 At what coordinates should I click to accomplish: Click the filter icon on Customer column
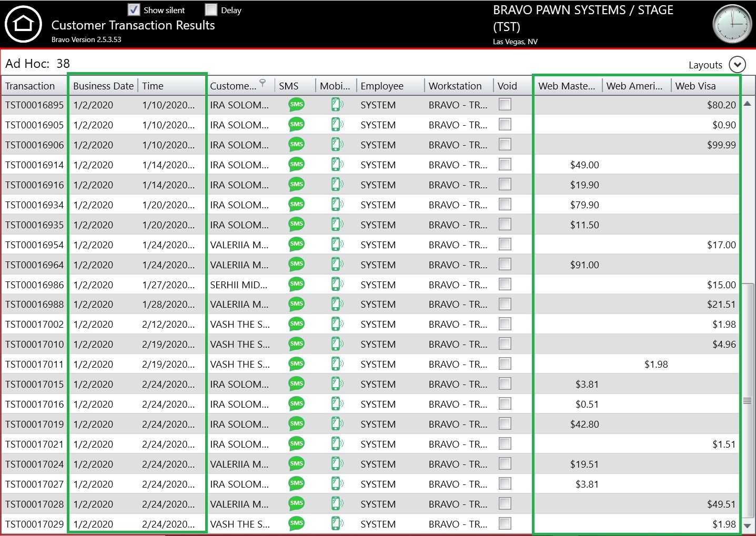263,83
